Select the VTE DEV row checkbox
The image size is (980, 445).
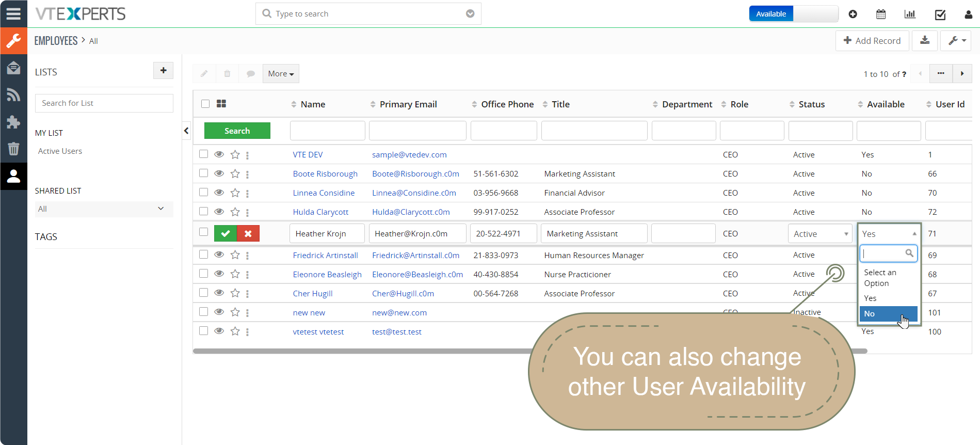pos(204,154)
